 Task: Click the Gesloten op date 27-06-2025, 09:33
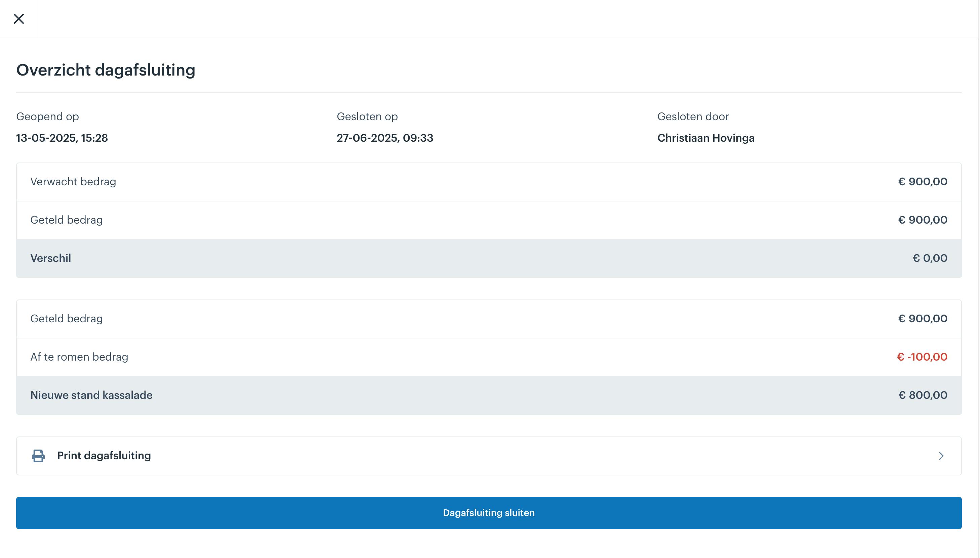(x=385, y=138)
